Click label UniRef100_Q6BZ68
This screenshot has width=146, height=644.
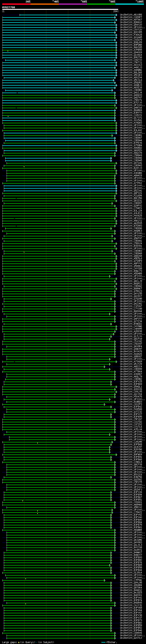pyautogui.click(x=131, y=256)
